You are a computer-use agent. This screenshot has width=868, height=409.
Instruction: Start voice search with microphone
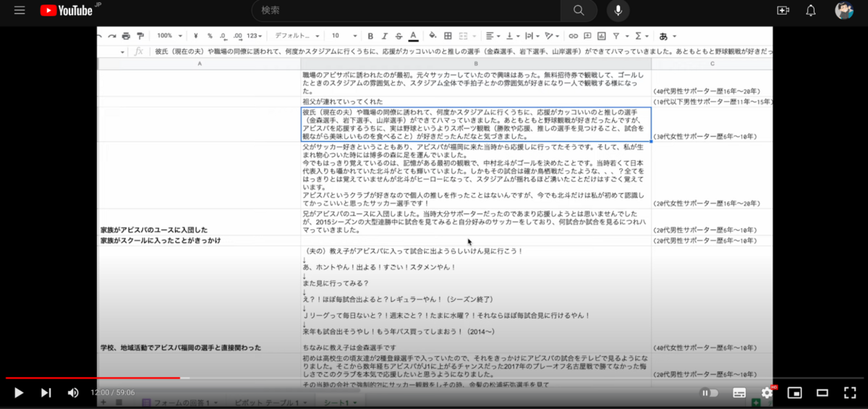point(618,10)
